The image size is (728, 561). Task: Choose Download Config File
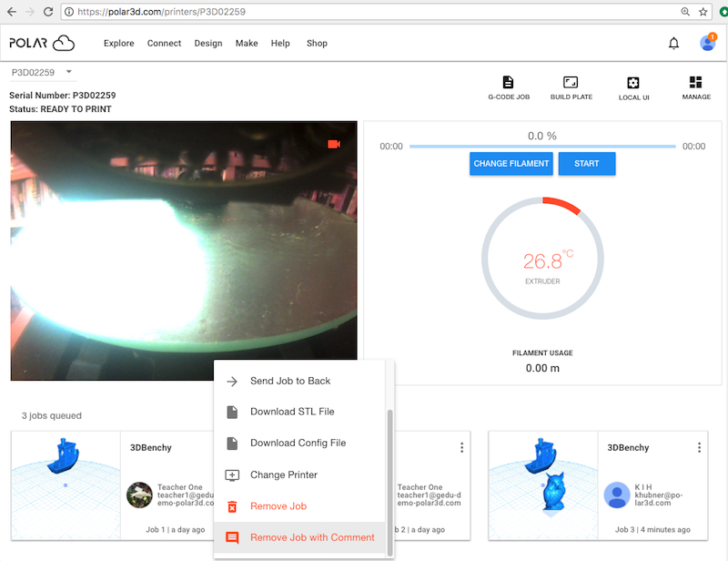[299, 443]
